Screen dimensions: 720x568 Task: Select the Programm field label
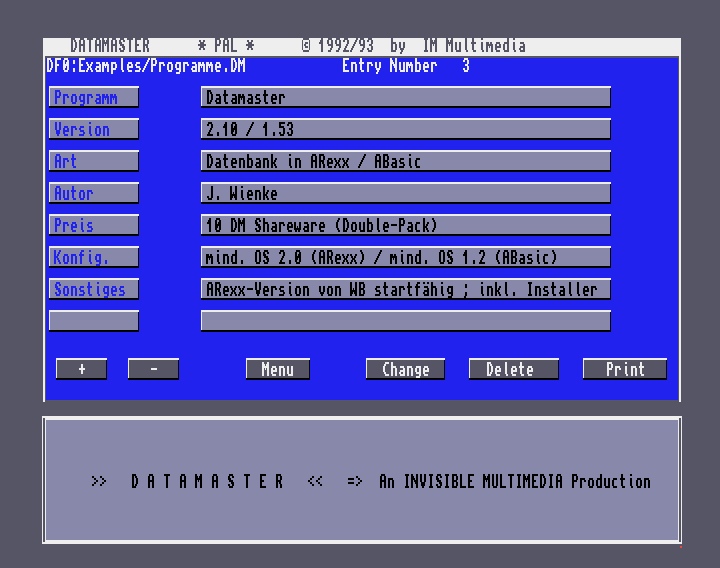[93, 97]
